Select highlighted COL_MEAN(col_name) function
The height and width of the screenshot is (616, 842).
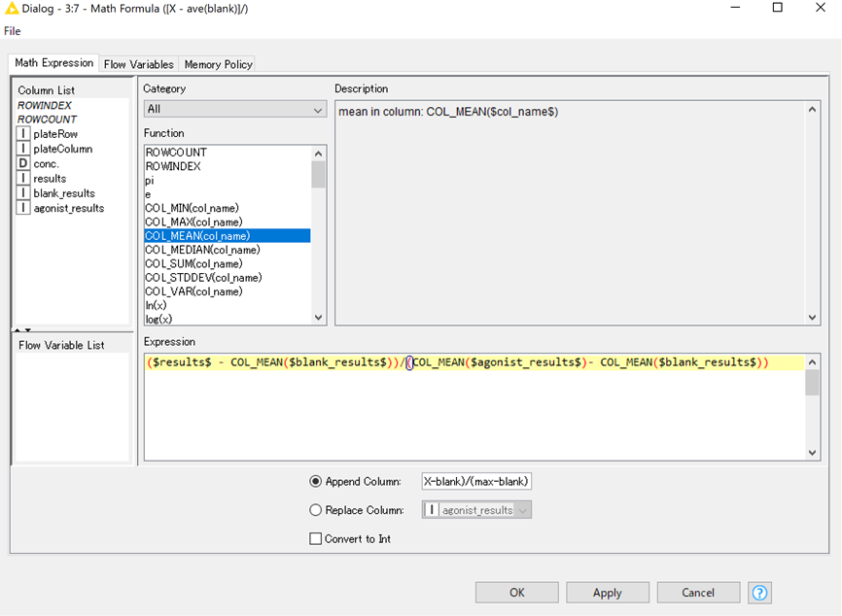point(228,236)
